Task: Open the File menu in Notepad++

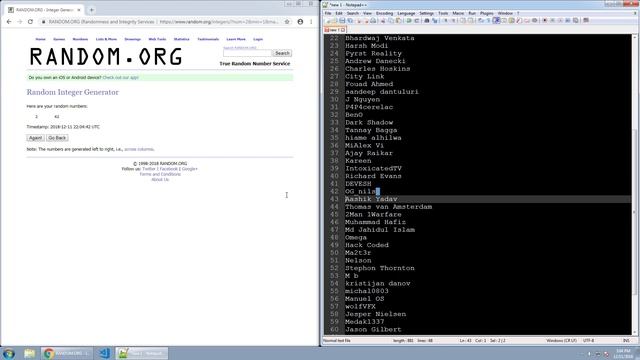Action: [328, 13]
